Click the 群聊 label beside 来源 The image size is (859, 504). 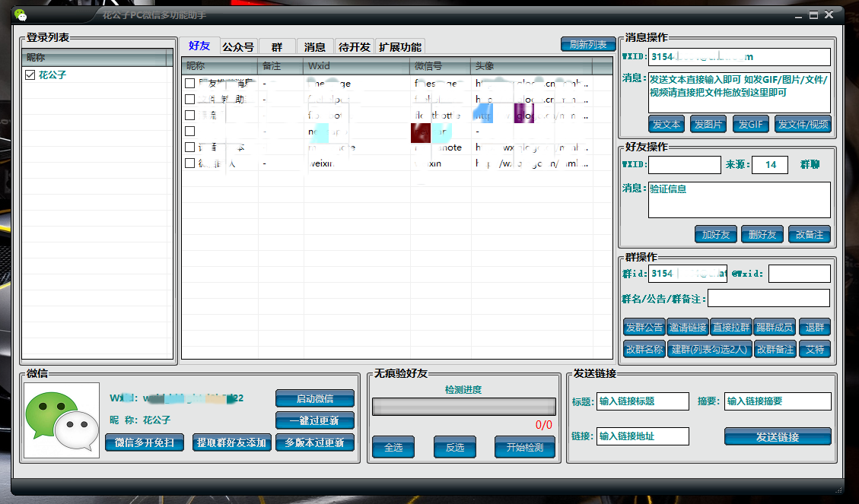[810, 164]
